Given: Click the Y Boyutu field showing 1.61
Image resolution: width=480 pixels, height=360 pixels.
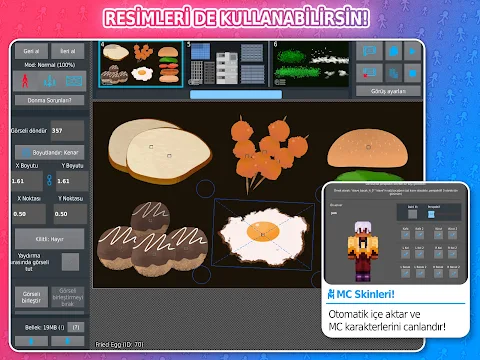Looking at the screenshot, I should 72,181.
